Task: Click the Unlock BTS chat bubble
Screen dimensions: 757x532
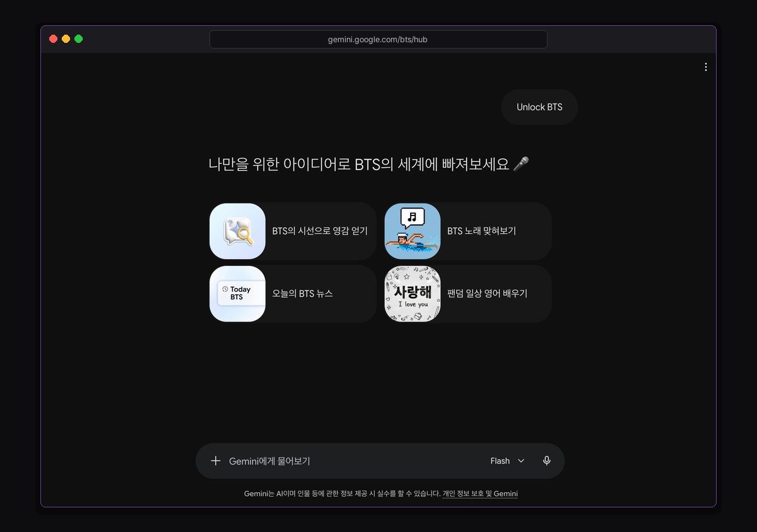Action: 539,107
